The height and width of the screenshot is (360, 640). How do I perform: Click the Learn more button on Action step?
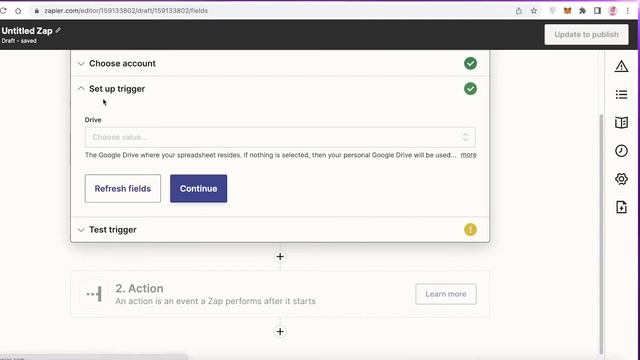[x=446, y=294]
